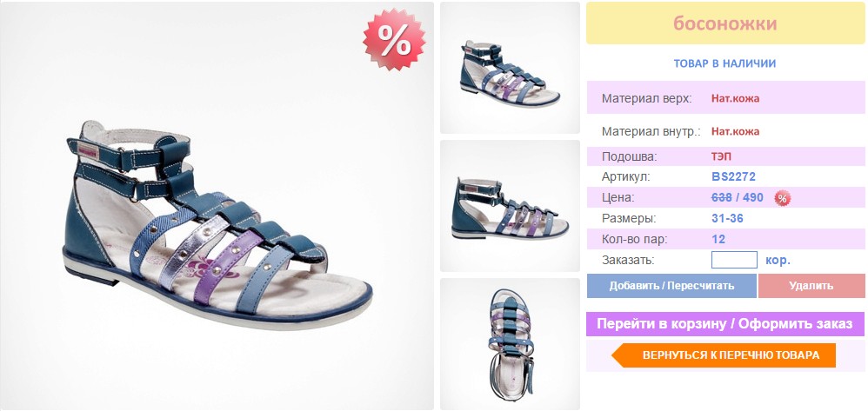Click the Добавить / Пересчитать button

(x=671, y=286)
